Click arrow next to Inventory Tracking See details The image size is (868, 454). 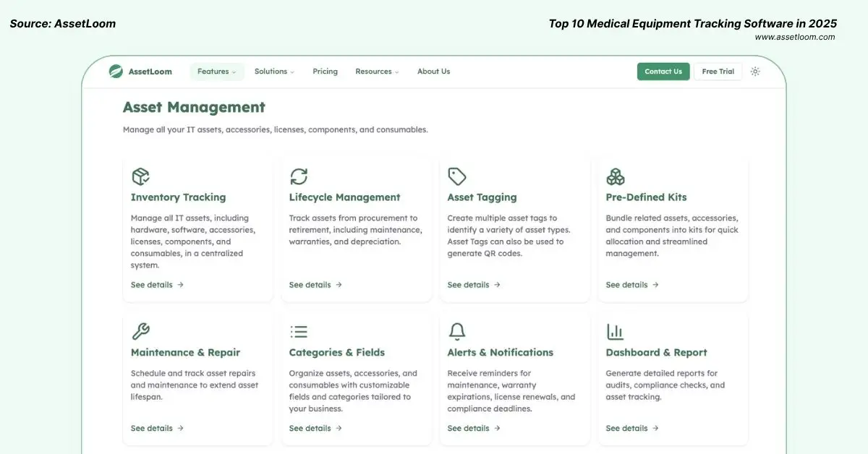tap(180, 285)
